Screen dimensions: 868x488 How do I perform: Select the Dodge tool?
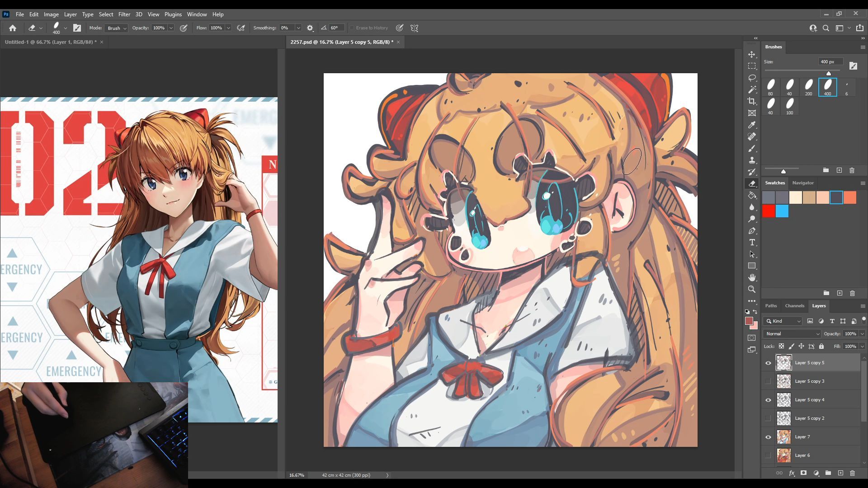click(x=752, y=219)
